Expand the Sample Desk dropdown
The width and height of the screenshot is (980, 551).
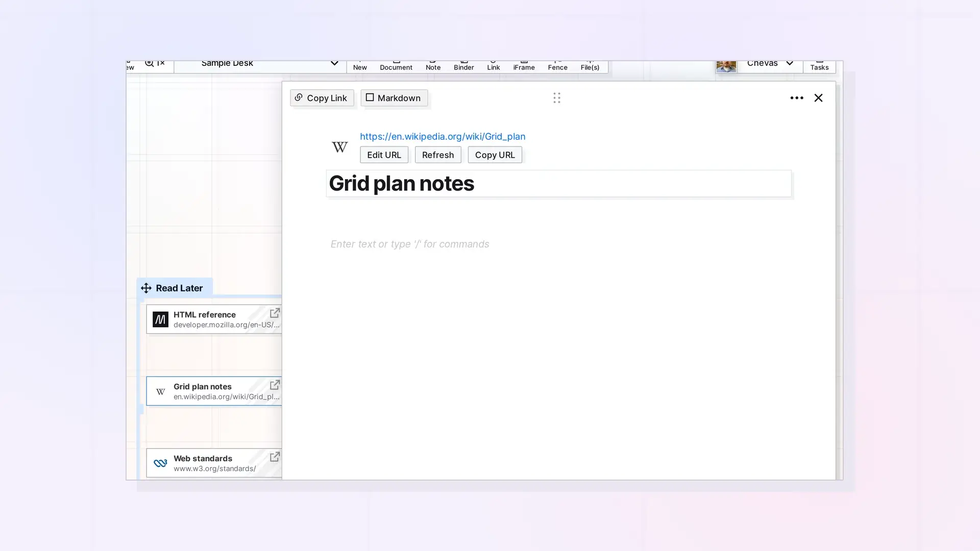click(334, 64)
